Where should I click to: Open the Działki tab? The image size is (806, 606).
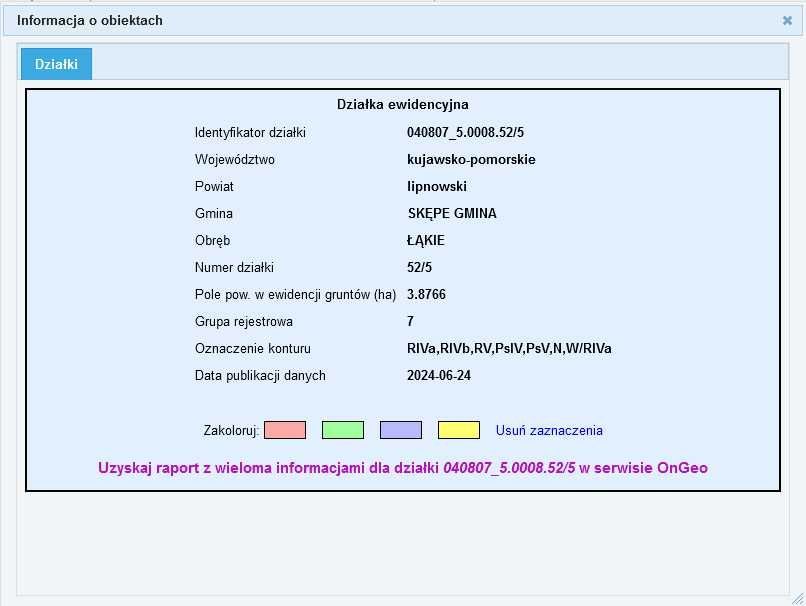(57, 64)
